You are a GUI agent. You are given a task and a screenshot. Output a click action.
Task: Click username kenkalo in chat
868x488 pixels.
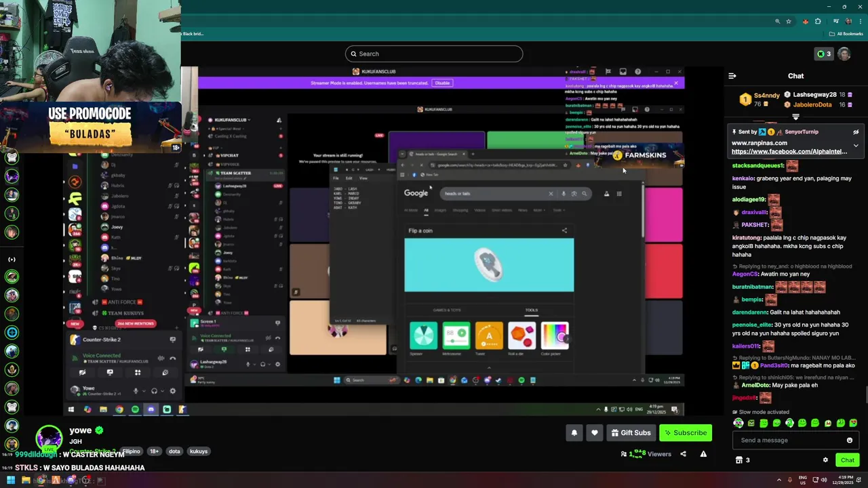pos(743,178)
